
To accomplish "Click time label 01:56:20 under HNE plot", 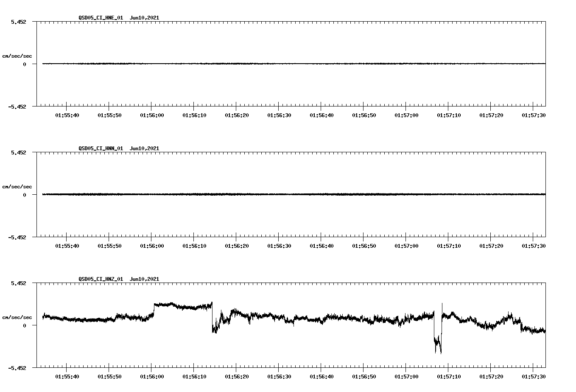I will coord(237,115).
